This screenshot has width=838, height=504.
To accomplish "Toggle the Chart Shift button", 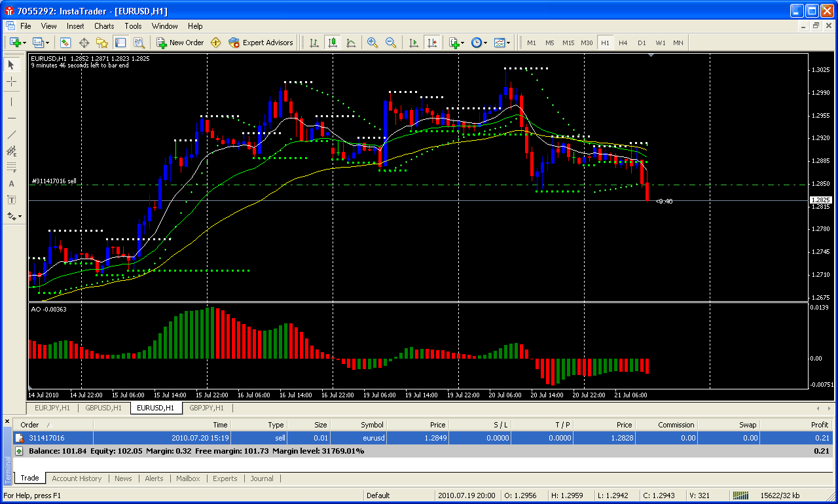I will tap(431, 43).
